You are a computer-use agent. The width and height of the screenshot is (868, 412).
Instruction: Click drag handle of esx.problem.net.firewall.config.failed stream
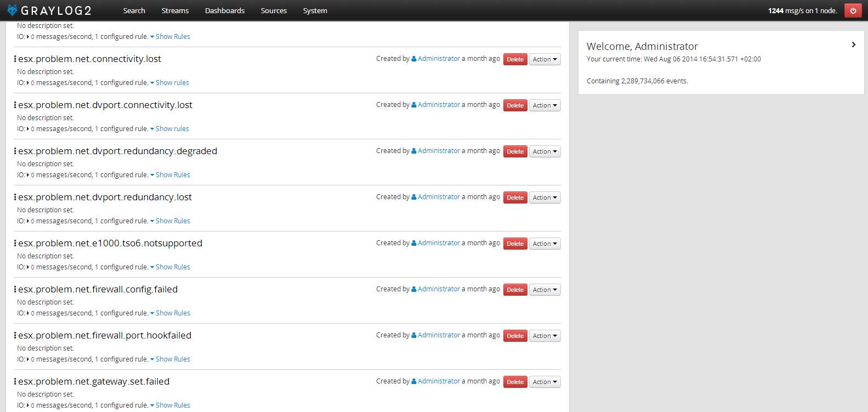tap(15, 289)
